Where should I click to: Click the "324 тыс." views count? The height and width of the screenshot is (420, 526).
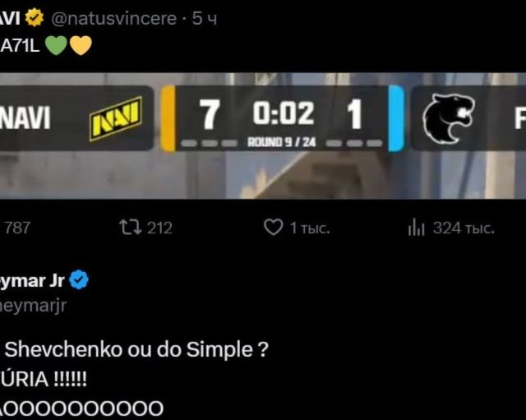(464, 228)
